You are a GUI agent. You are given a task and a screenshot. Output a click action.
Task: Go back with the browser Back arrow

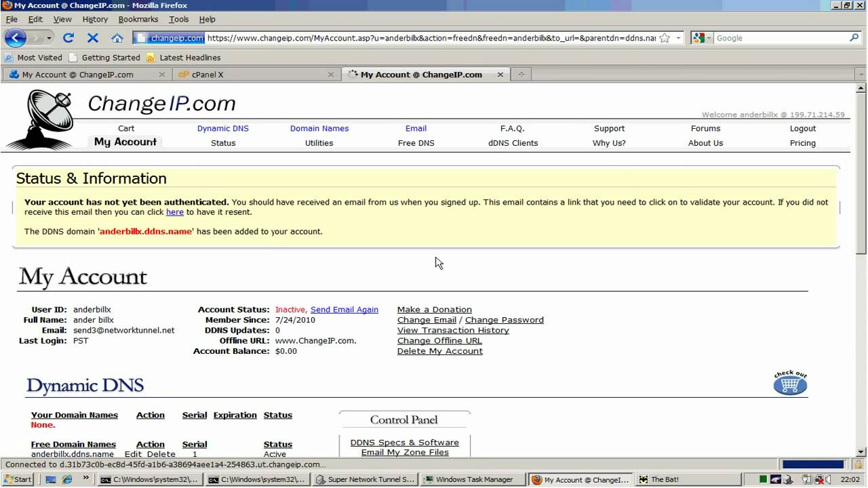pyautogui.click(x=15, y=38)
